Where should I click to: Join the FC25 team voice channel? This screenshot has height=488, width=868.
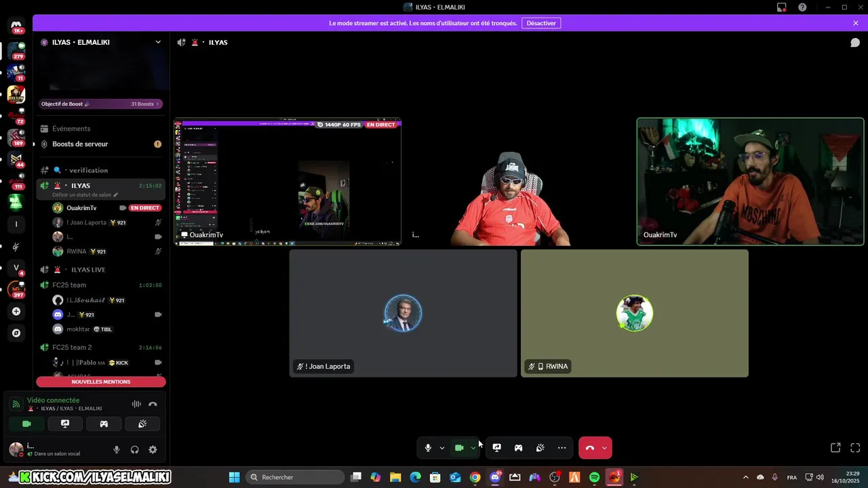coord(100,285)
